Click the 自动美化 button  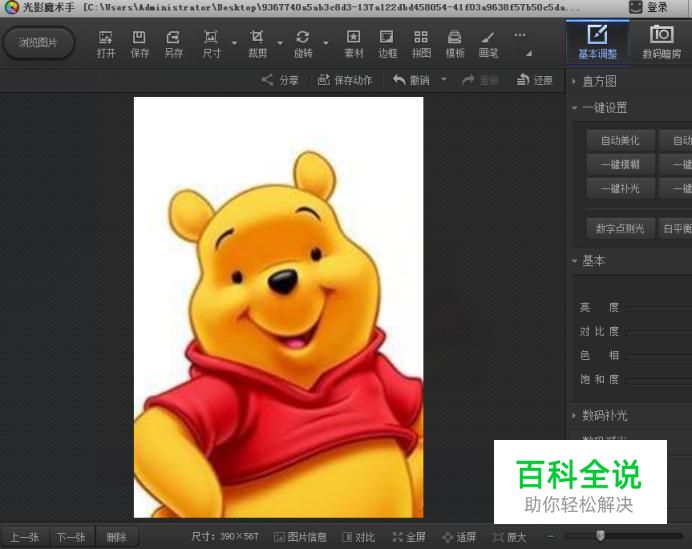tap(620, 140)
